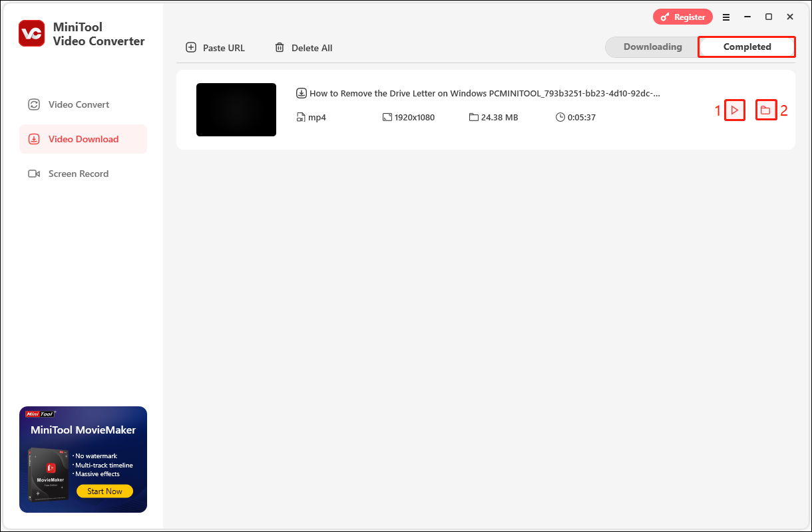Click the 0:05:37 duration value
Viewport: 812px width, 532px height.
tap(582, 118)
